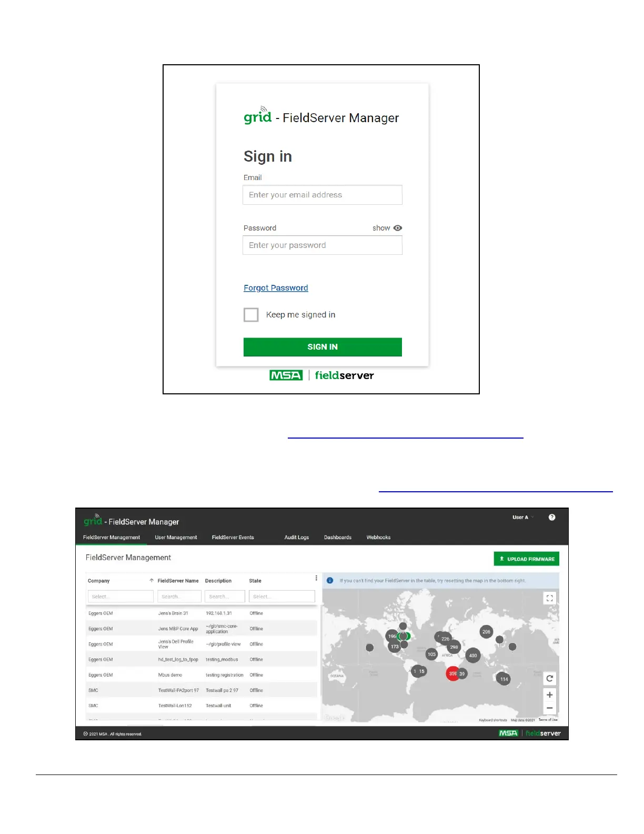Click the grid logo on the sign-in card
644x834 pixels.
click(257, 116)
